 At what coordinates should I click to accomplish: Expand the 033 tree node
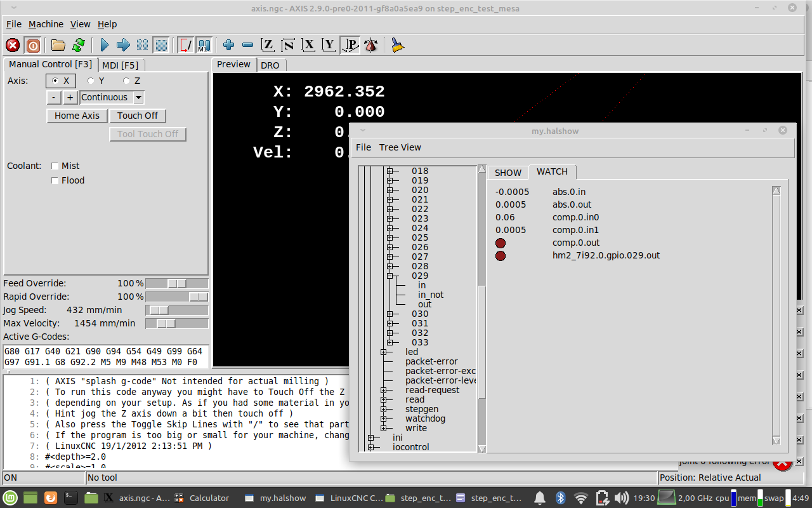pos(390,342)
